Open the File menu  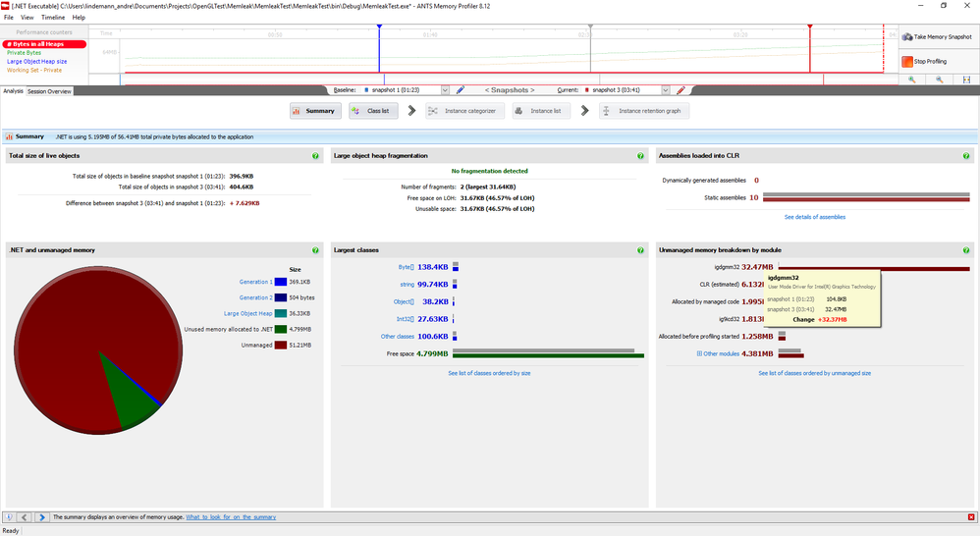click(x=9, y=18)
